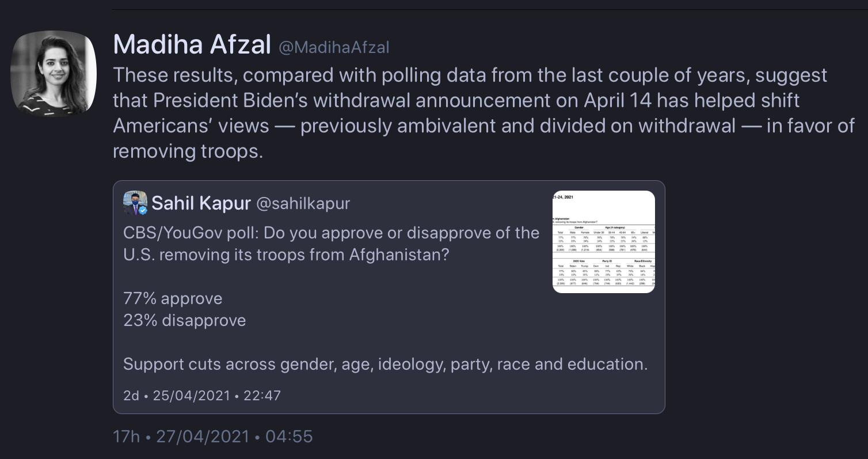
Task: Open the @MadihaAfzal handle
Action: pyautogui.click(x=334, y=47)
